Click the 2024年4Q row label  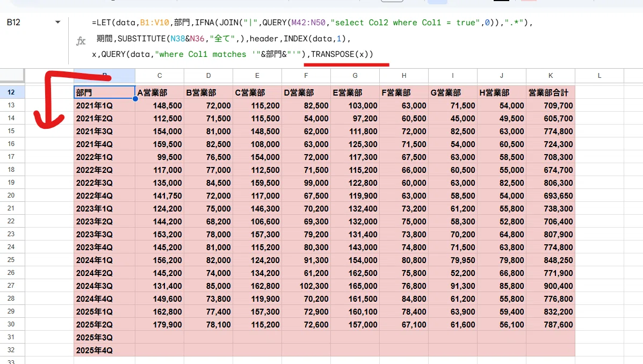[105, 299]
